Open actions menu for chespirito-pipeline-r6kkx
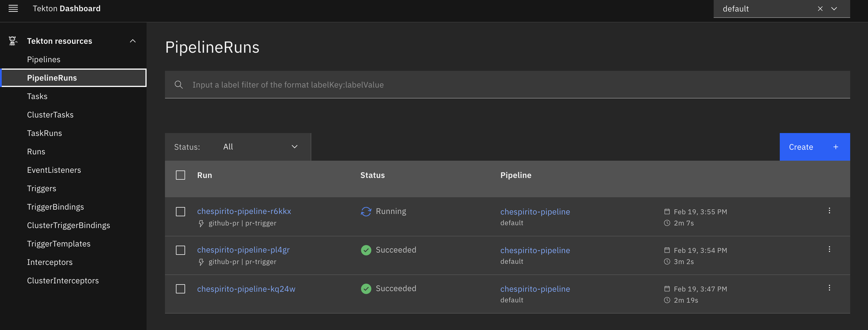Image resolution: width=868 pixels, height=330 pixels. [x=829, y=211]
